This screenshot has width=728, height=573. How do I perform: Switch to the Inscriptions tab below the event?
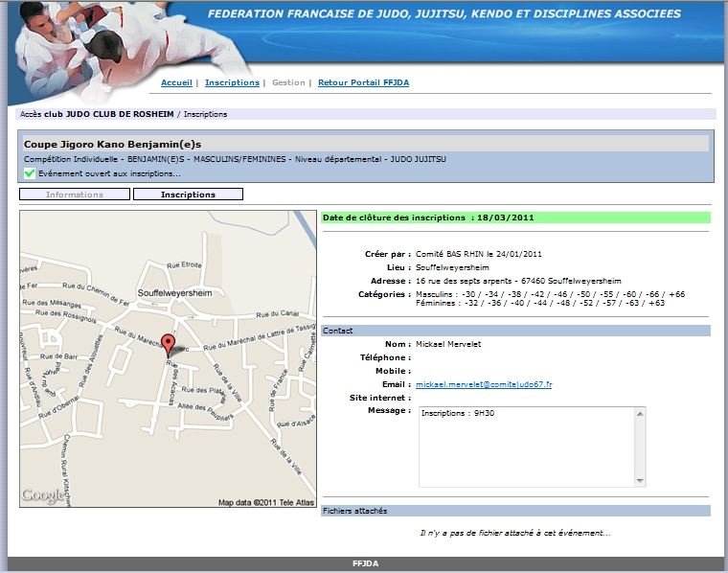pos(188,195)
